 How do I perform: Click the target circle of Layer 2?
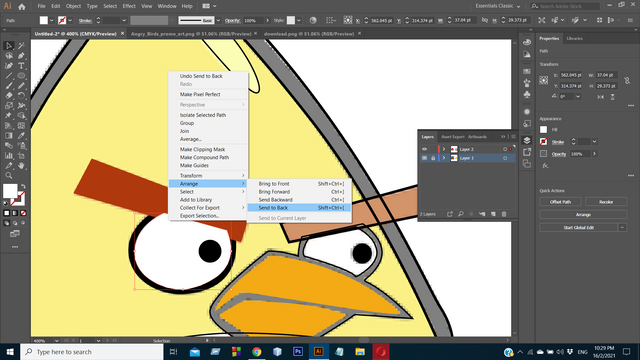click(505, 149)
